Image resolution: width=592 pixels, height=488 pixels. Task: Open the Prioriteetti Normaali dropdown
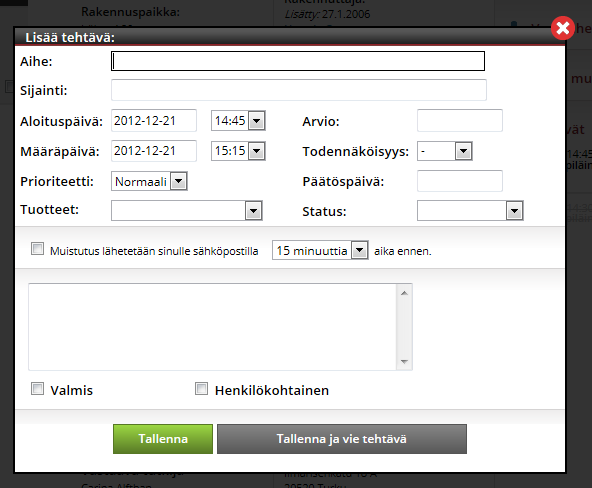point(149,181)
